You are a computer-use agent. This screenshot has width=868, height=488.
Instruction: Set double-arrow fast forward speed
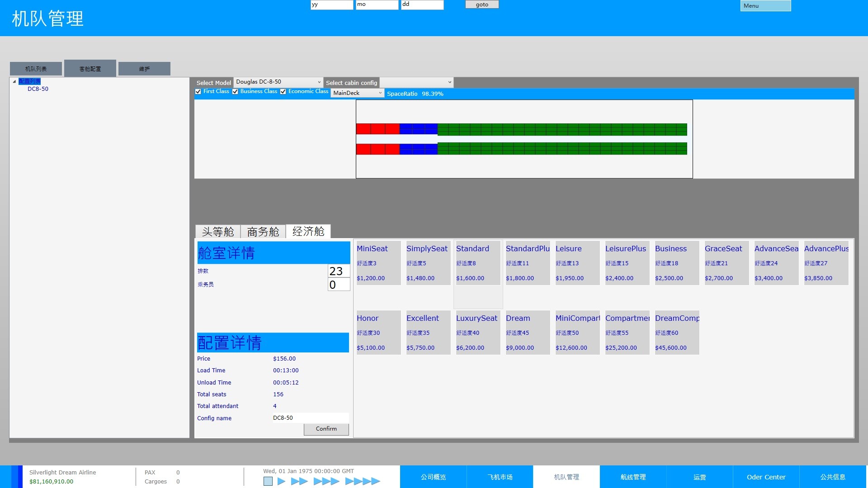point(299,481)
